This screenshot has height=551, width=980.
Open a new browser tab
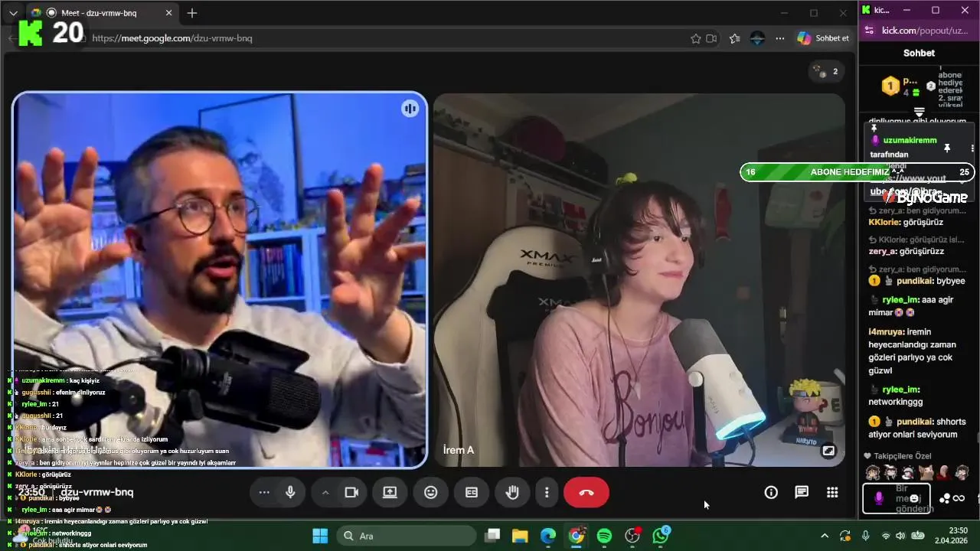point(192,13)
